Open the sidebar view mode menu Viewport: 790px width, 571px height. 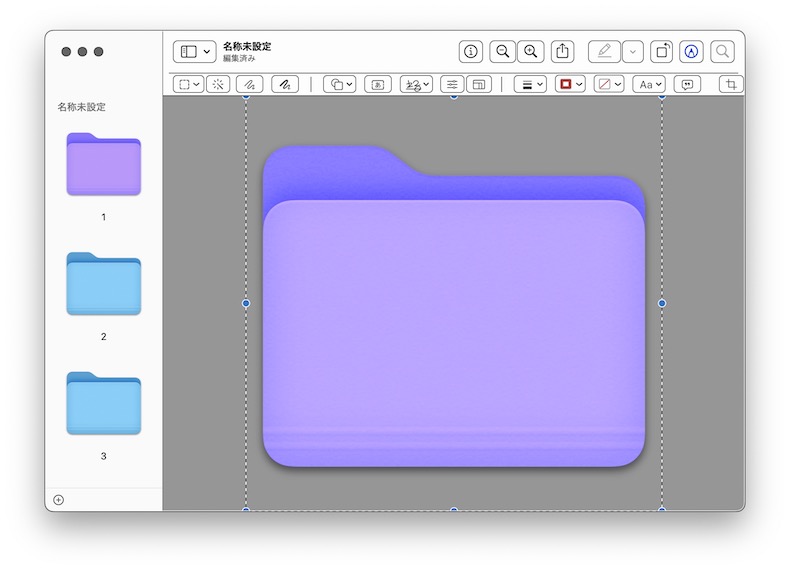(194, 51)
